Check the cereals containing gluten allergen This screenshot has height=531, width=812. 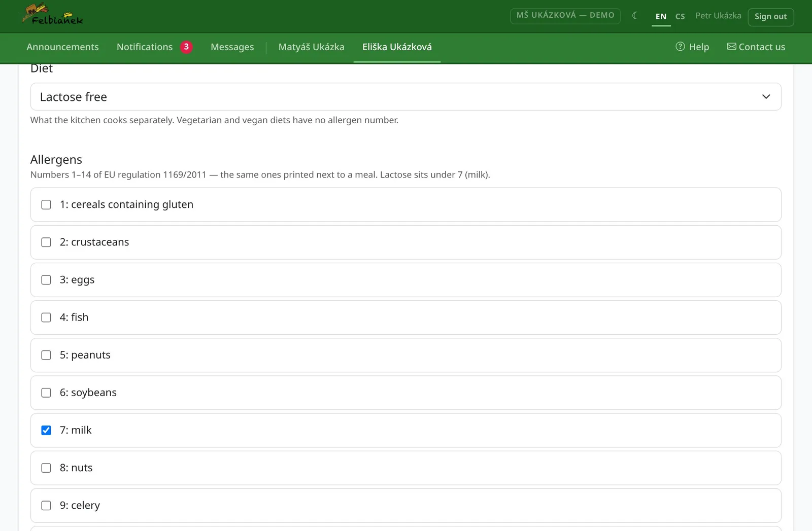point(46,205)
